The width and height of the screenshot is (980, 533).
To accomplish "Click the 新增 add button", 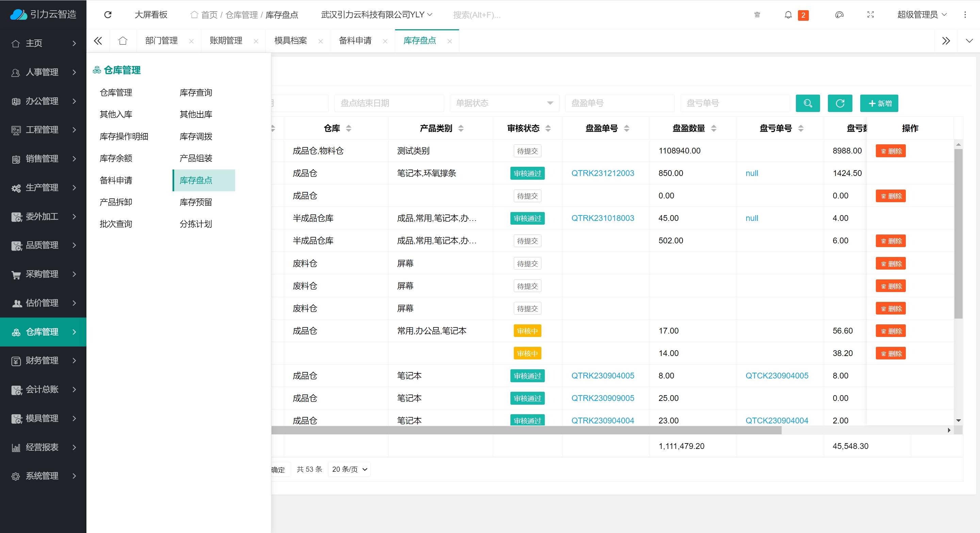I will (879, 103).
